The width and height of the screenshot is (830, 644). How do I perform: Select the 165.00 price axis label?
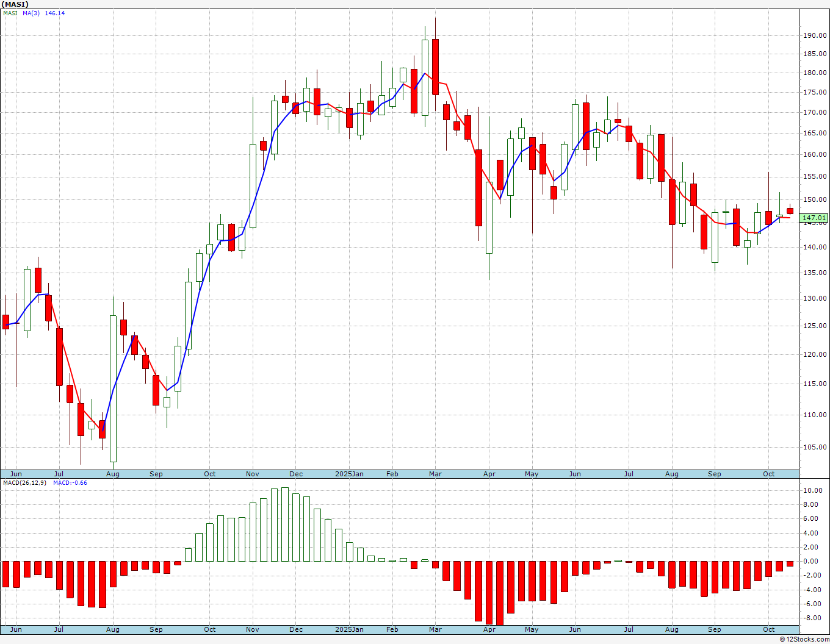tap(815, 134)
